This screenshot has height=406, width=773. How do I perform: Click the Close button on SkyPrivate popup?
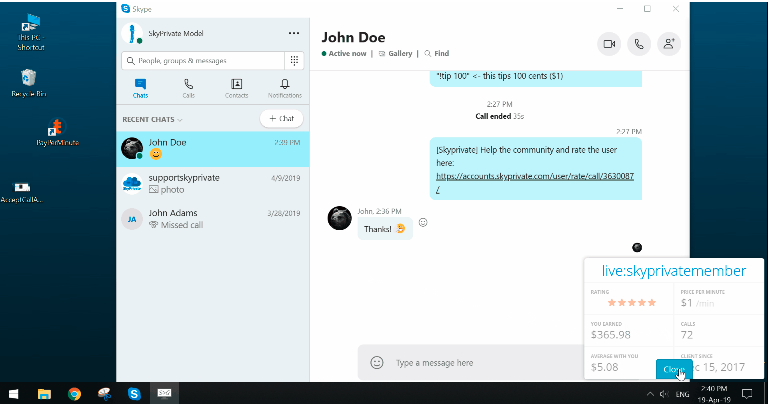(x=674, y=370)
